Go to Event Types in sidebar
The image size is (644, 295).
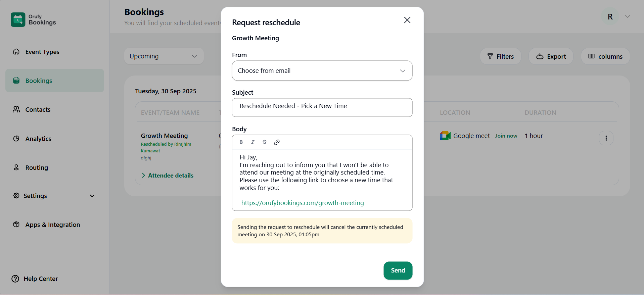coord(42,52)
